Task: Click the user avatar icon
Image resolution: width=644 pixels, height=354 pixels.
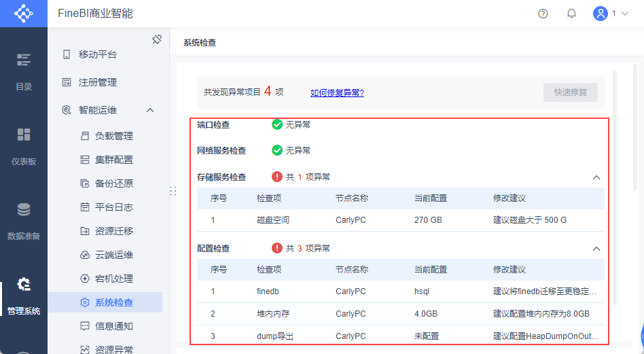Action: [600, 14]
